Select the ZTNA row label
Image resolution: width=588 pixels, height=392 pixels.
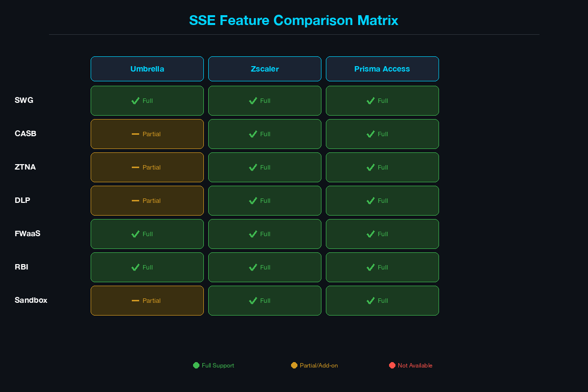tap(25, 167)
